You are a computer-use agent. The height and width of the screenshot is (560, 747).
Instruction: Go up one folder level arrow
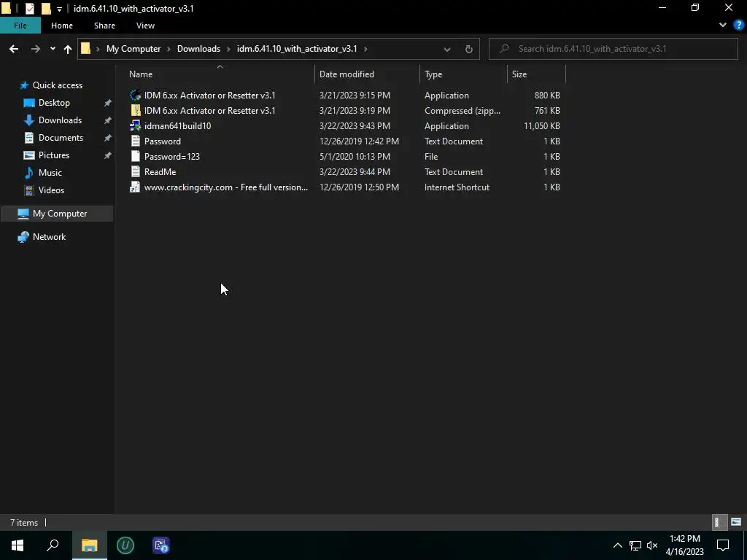click(68, 49)
